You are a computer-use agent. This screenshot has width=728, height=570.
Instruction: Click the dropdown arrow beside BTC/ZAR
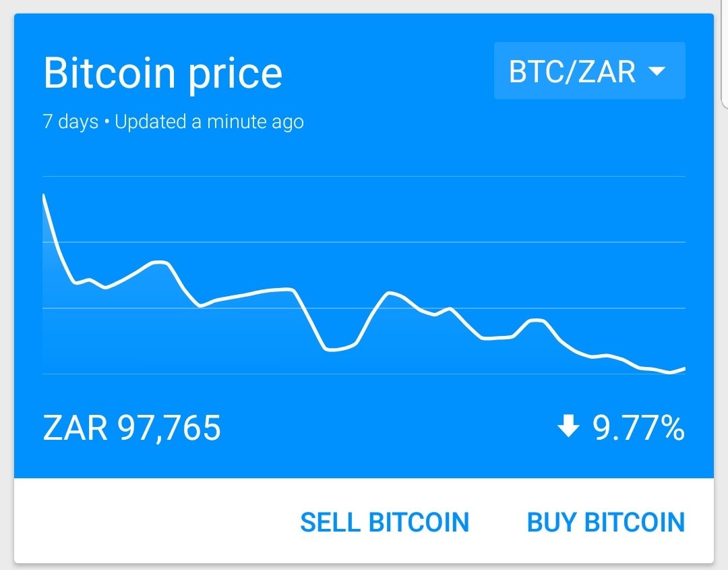657,71
